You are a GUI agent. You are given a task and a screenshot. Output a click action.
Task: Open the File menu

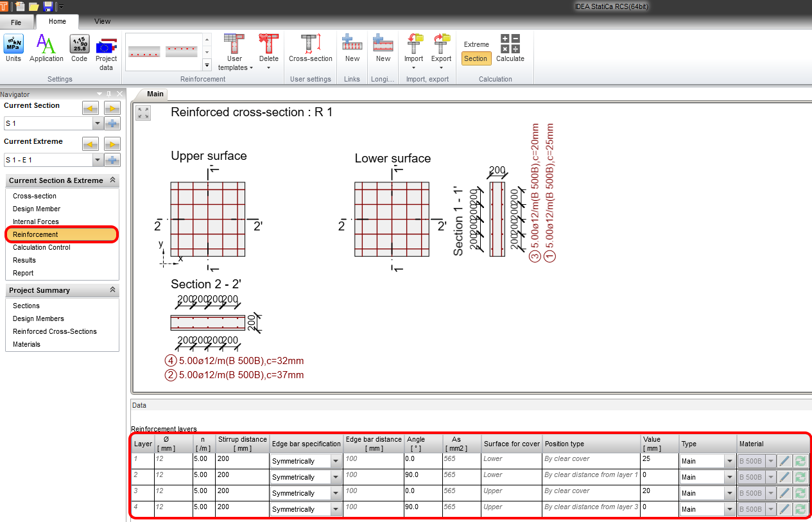[x=17, y=21]
